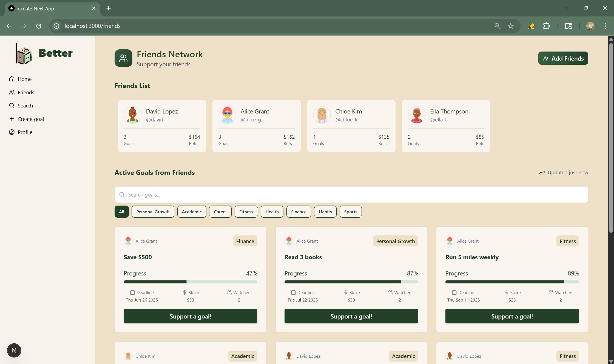Focus the Search goals input field

351,195
